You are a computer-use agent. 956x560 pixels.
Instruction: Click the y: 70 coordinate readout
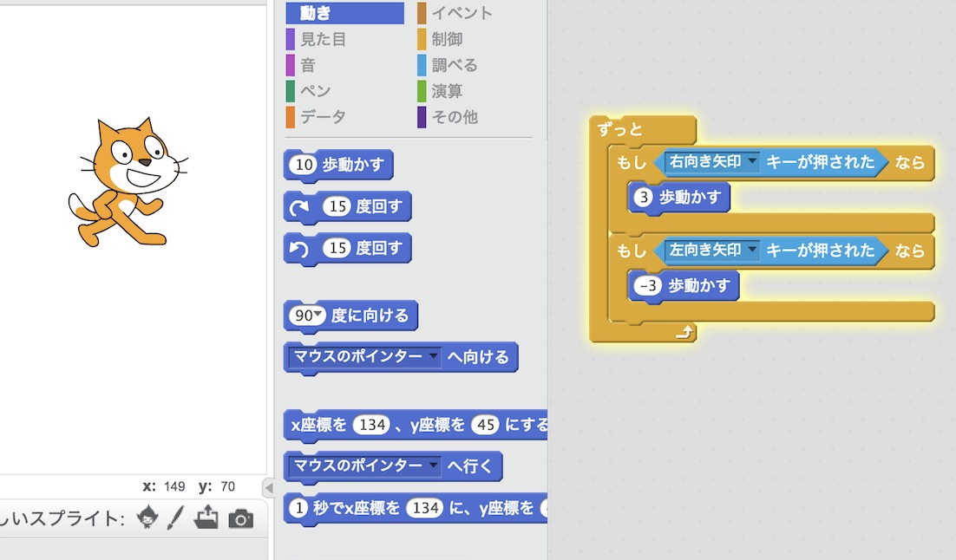[217, 486]
